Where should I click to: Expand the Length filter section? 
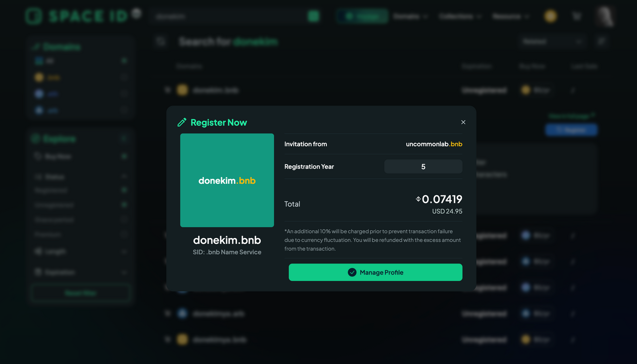pyautogui.click(x=124, y=252)
